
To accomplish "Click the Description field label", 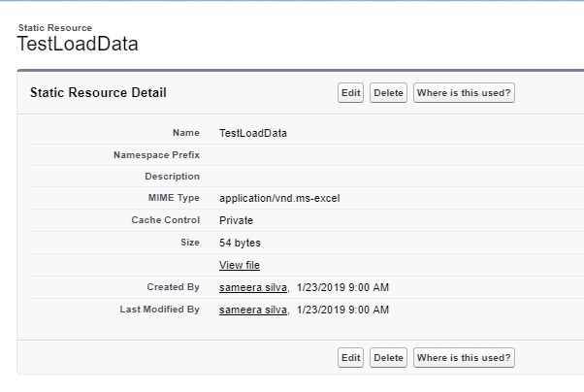I will coord(172,177).
